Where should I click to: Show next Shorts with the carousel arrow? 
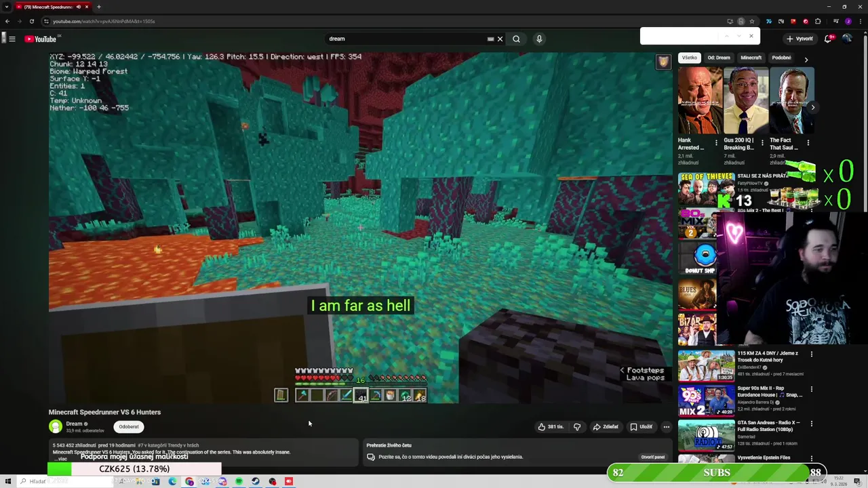[x=812, y=107]
